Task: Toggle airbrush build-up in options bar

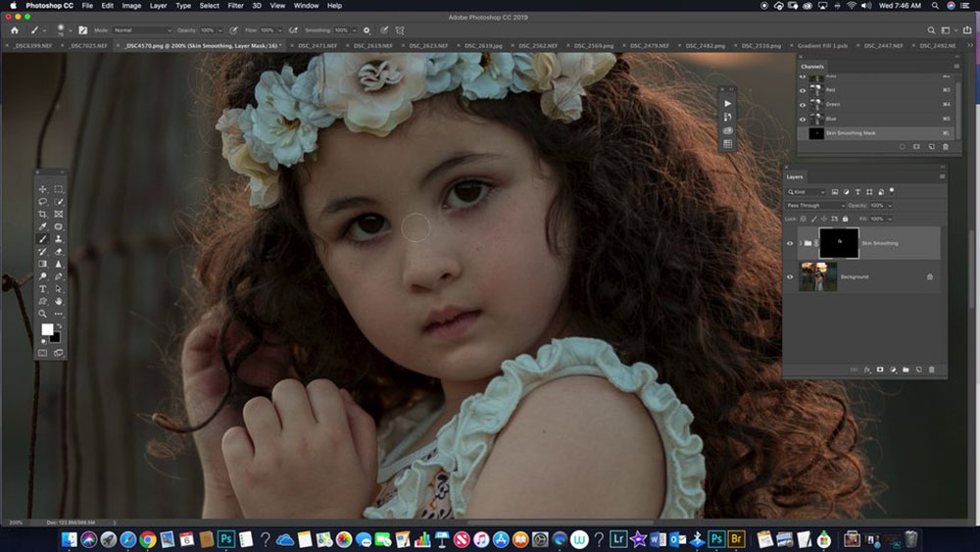Action: tap(293, 30)
